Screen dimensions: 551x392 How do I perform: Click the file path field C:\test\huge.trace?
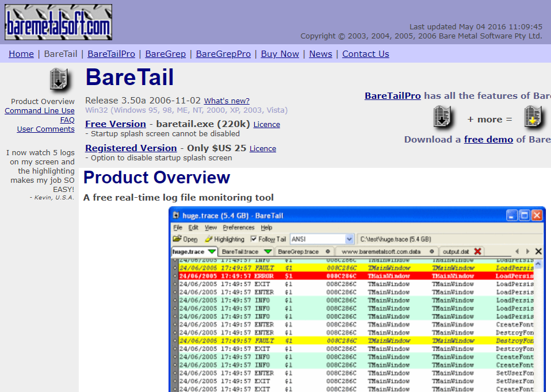coord(450,239)
